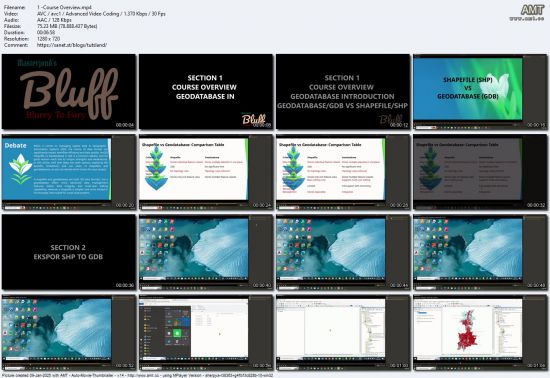Select the desktop wallpaper thumbnail at 00:00:40
Image resolution: width=550 pixels, height=378 pixels.
click(206, 252)
